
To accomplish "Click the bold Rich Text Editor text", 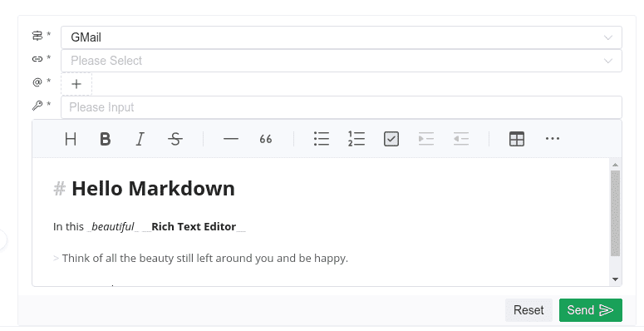I will point(194,226).
